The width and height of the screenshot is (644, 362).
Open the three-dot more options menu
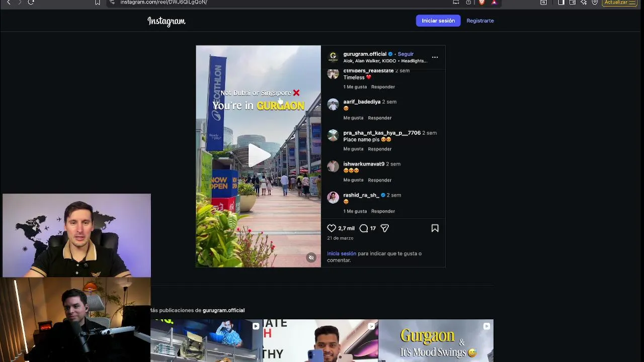435,57
